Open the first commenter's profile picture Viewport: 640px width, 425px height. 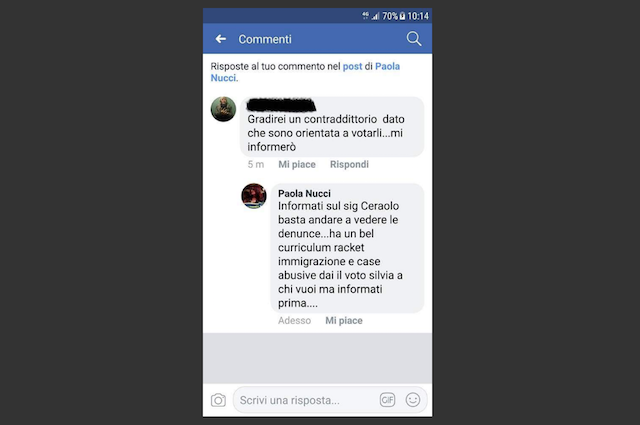click(x=223, y=109)
